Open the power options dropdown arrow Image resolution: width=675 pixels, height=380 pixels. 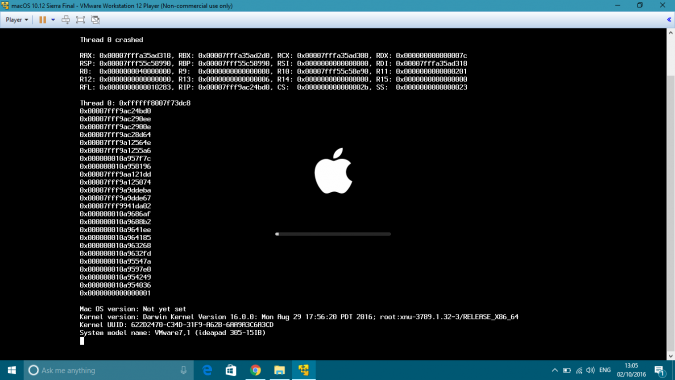click(53, 20)
